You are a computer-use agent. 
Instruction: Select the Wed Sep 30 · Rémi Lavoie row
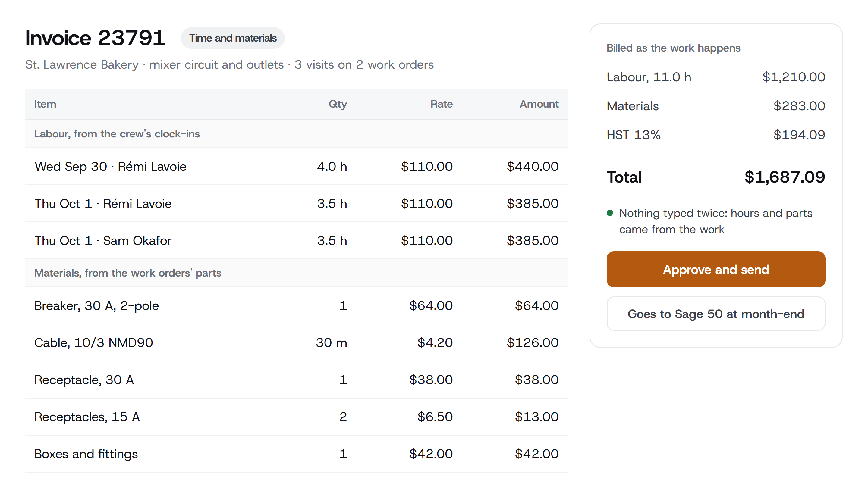coord(296,167)
